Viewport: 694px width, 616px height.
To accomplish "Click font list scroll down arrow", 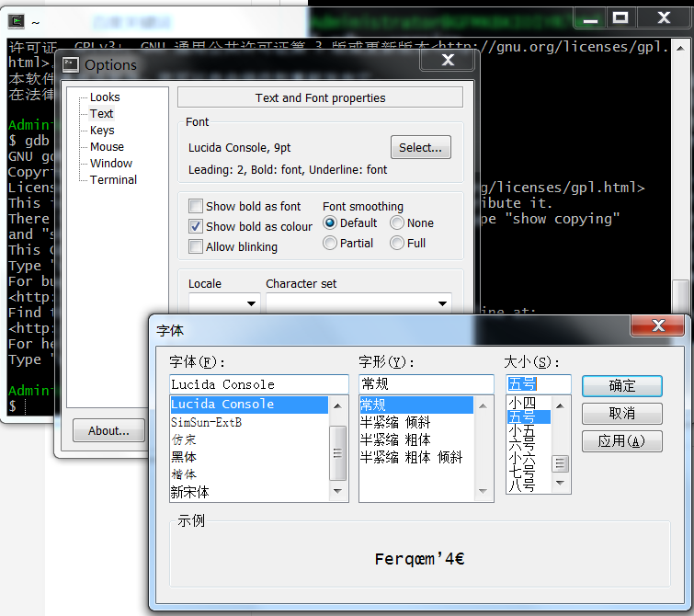I will coord(338,491).
